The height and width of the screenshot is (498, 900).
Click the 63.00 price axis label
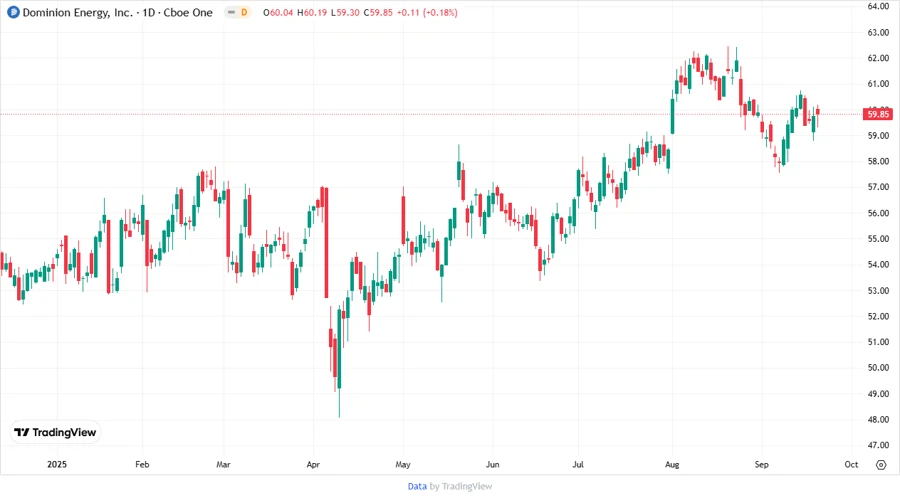(x=878, y=33)
